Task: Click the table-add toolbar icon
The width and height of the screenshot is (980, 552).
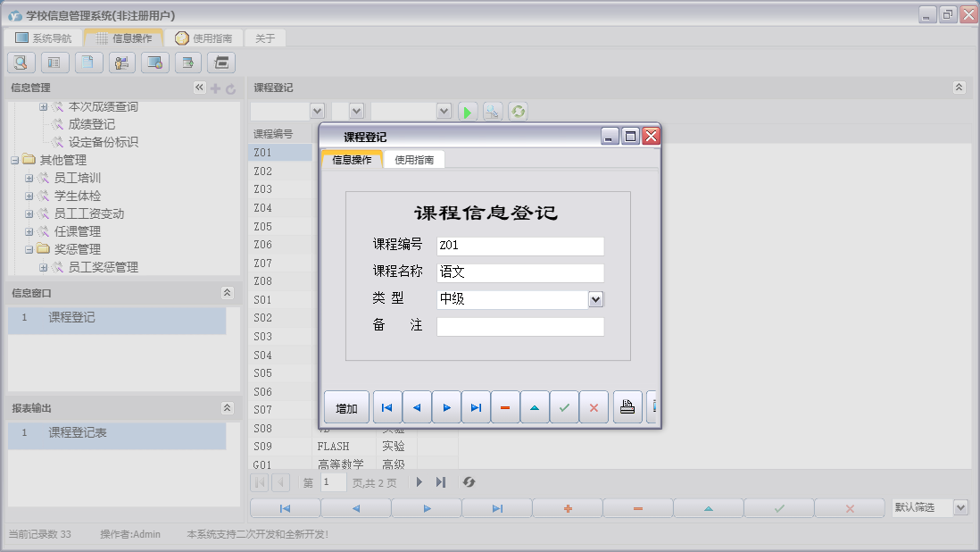Action: [188, 63]
